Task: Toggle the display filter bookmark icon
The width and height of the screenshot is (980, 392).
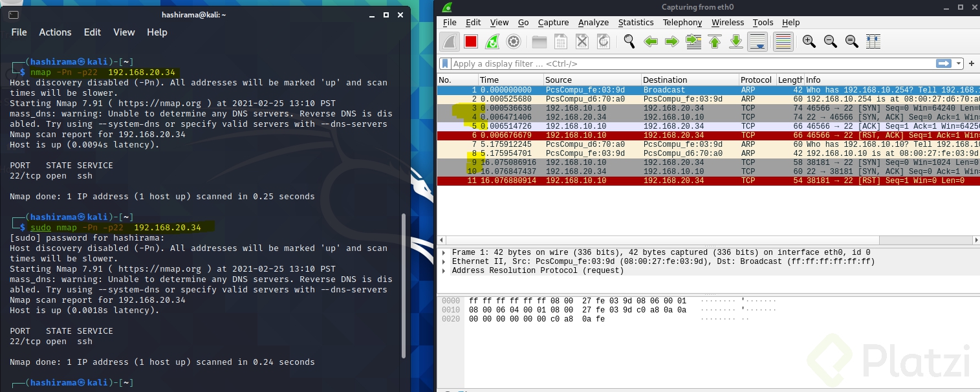Action: tap(445, 63)
